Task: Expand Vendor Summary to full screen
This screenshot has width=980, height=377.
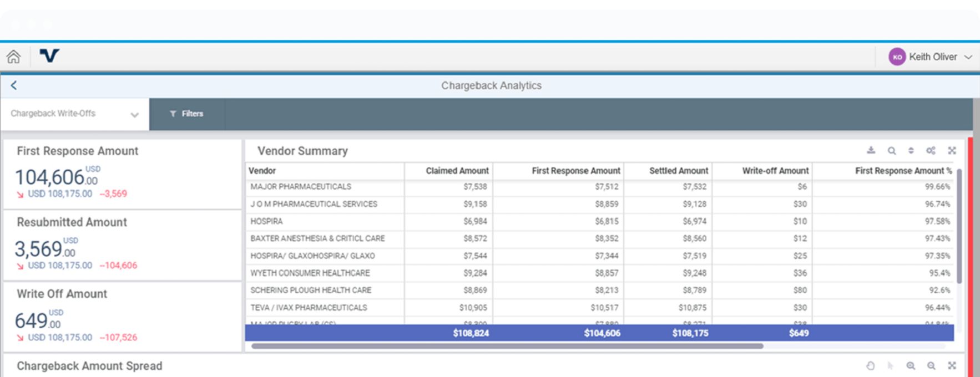Action: 952,151
